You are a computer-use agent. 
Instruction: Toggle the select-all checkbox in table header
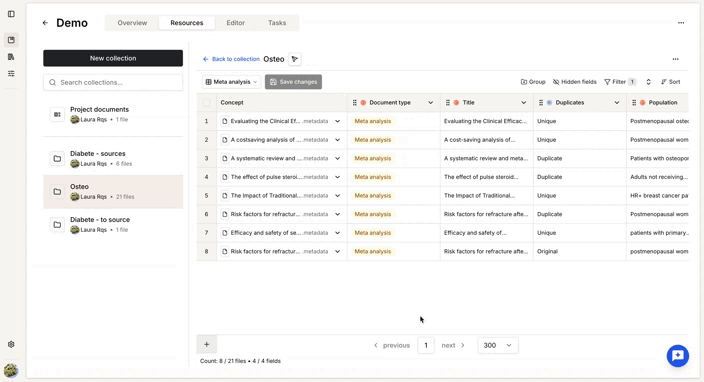[x=207, y=103]
